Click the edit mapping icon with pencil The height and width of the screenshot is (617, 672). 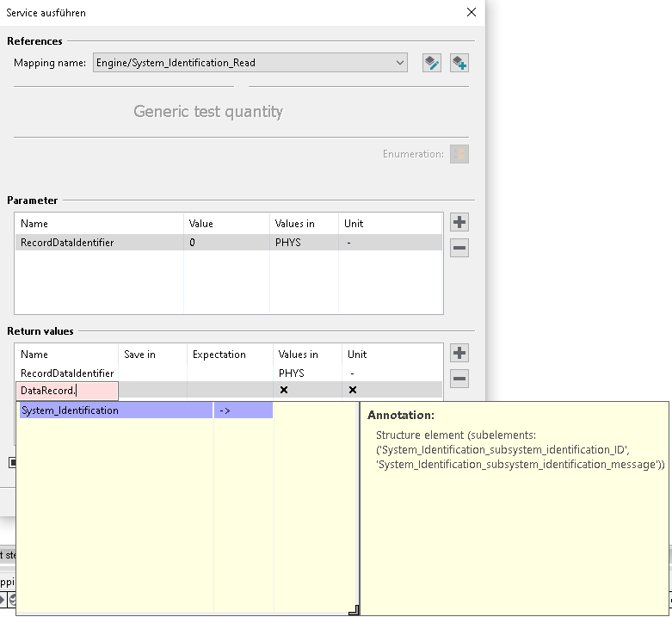pos(432,63)
